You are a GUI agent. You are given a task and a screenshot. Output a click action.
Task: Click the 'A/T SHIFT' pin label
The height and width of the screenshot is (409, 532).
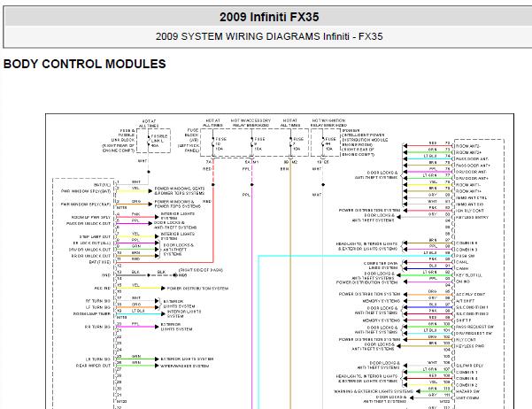tap(465, 301)
